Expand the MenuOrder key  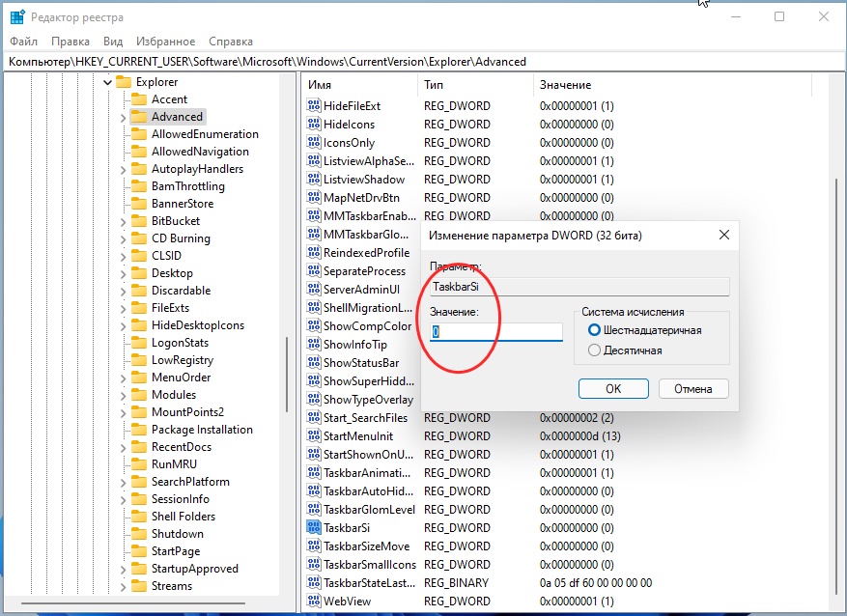click(x=123, y=378)
